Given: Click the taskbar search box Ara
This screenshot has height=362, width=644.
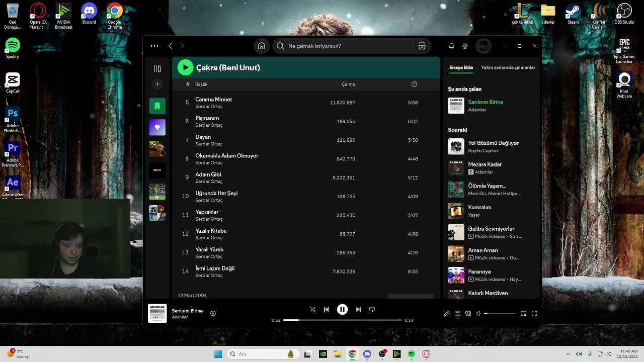Looking at the screenshot, I should coord(263,354).
